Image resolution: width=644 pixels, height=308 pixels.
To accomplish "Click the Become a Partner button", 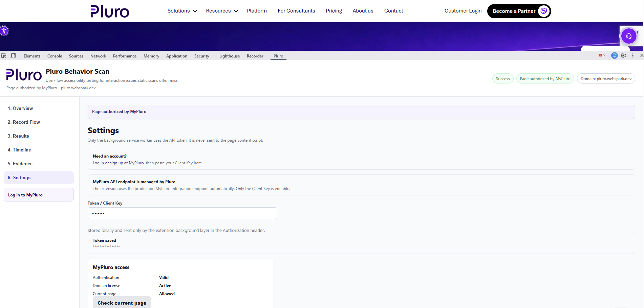I will [x=519, y=11].
